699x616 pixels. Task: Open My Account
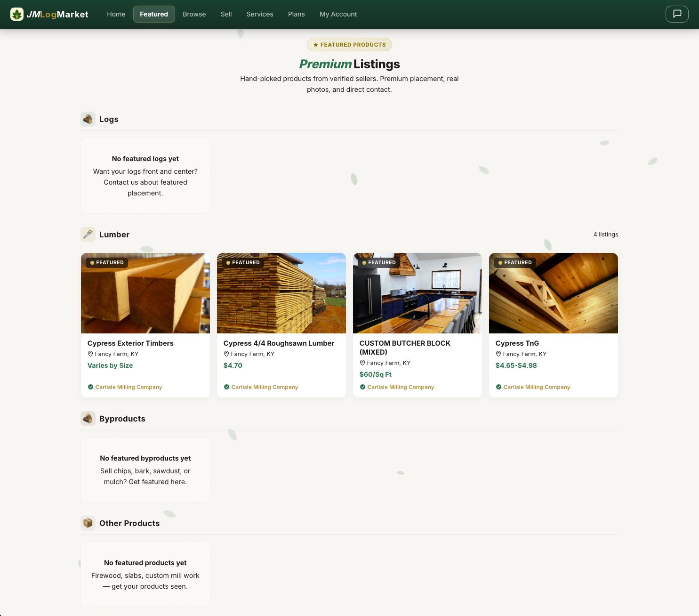pos(338,14)
